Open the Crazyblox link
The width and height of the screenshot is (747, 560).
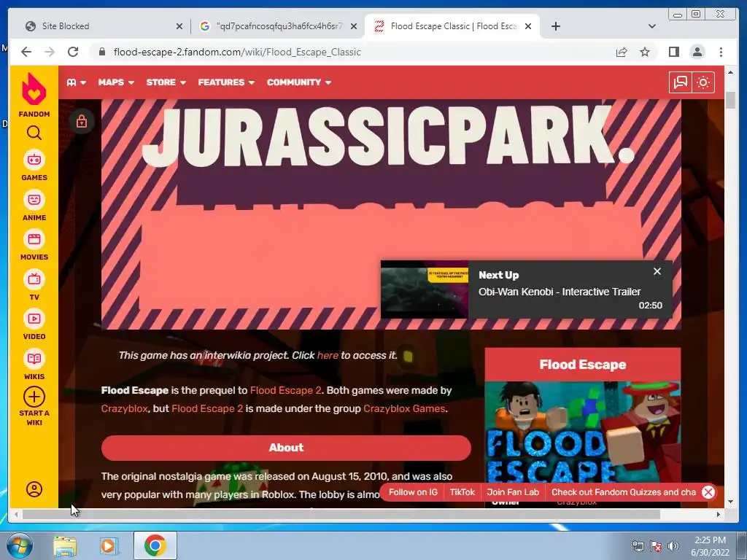124,408
